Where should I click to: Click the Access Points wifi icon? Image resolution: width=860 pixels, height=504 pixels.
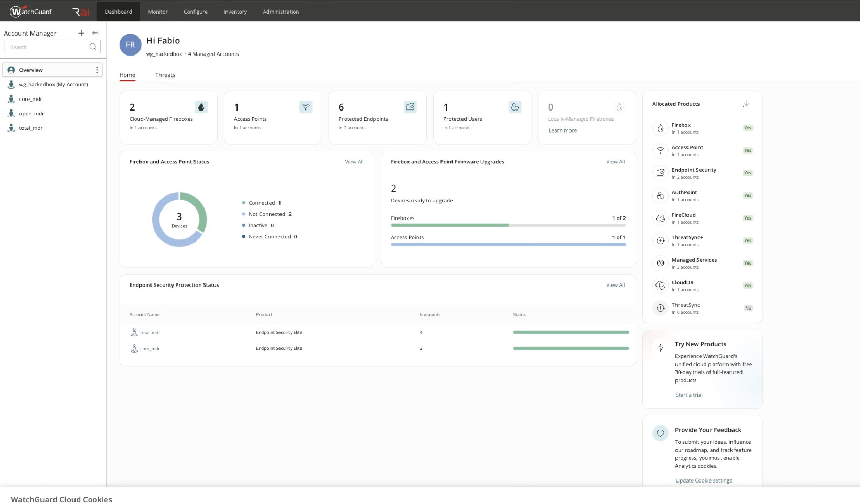click(x=305, y=107)
